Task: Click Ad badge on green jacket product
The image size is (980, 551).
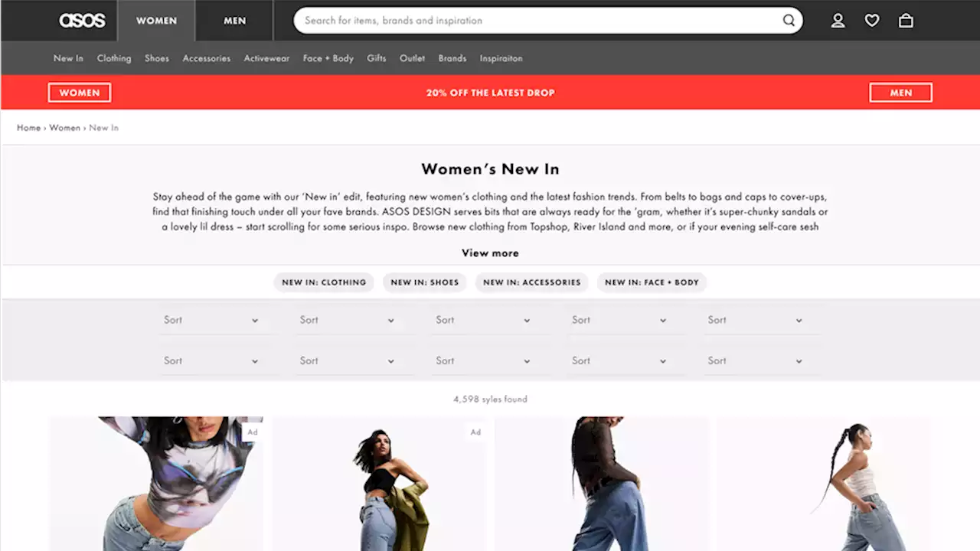Action: point(475,432)
